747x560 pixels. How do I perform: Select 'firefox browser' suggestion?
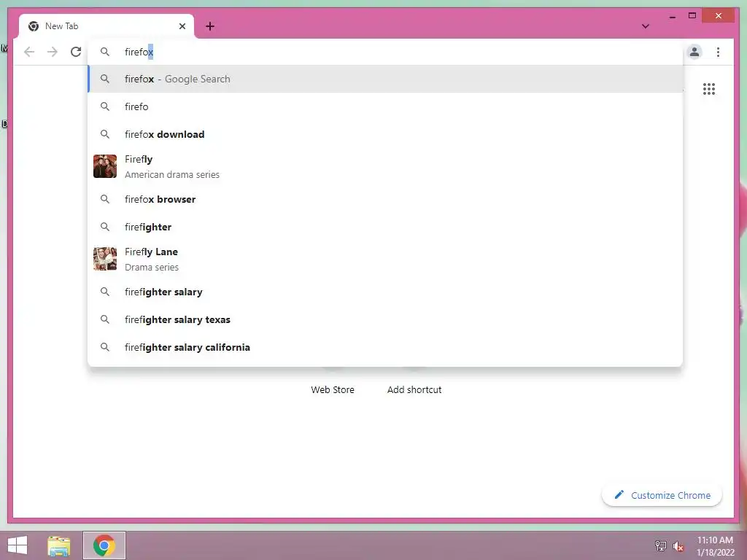click(385, 199)
